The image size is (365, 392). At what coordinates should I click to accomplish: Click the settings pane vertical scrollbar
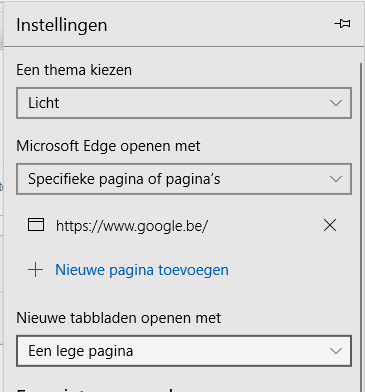361,227
